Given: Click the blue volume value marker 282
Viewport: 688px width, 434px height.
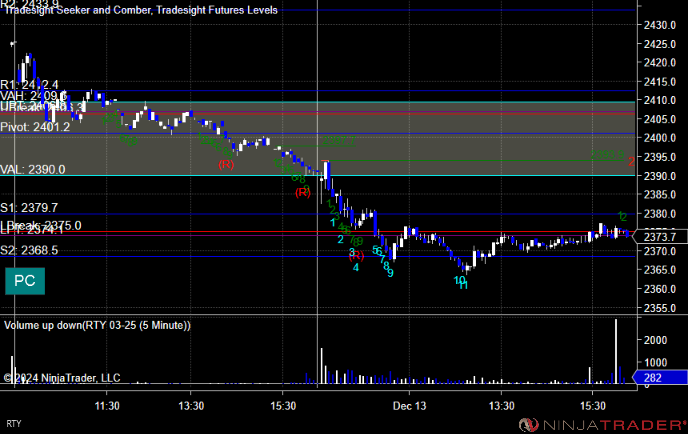Looking at the screenshot, I should pos(659,377).
